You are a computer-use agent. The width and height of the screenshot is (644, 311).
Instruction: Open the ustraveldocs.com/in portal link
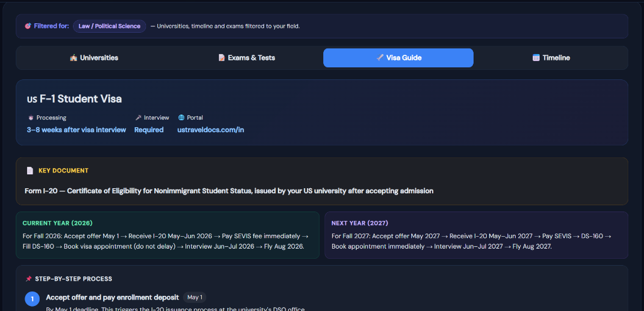coord(211,130)
